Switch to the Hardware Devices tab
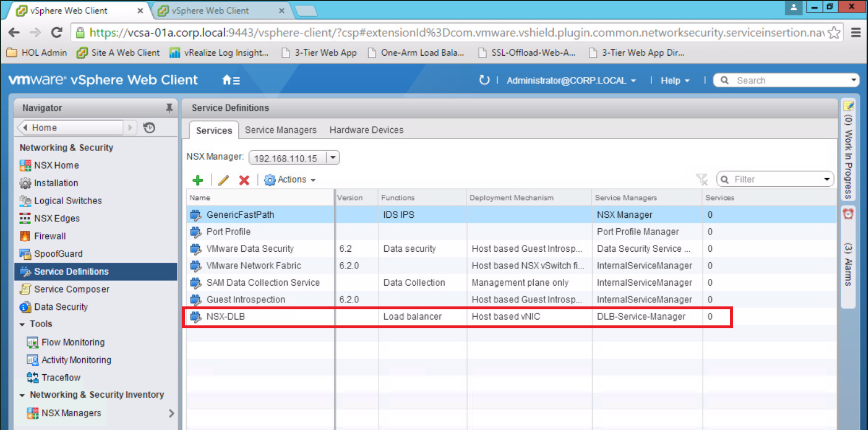Image resolution: width=868 pixels, height=430 pixels. [x=367, y=130]
